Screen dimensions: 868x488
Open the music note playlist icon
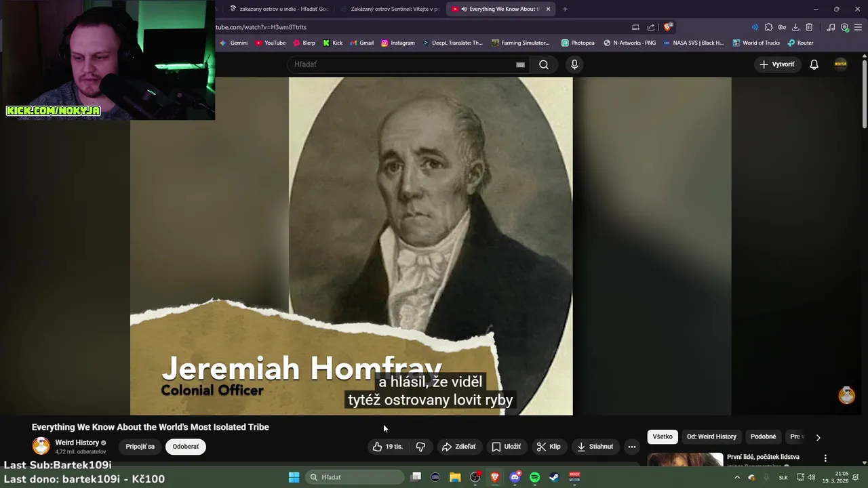[x=831, y=27]
